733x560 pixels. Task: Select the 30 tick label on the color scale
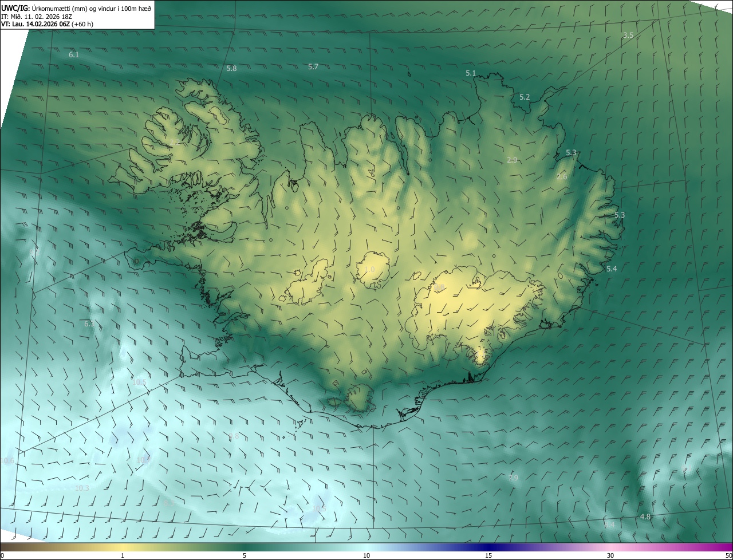pyautogui.click(x=610, y=555)
